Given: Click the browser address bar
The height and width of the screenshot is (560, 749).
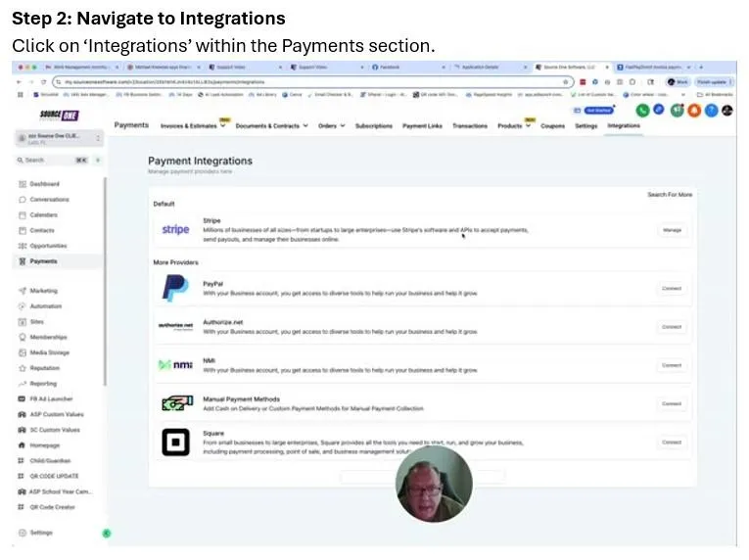Looking at the screenshot, I should (313, 82).
